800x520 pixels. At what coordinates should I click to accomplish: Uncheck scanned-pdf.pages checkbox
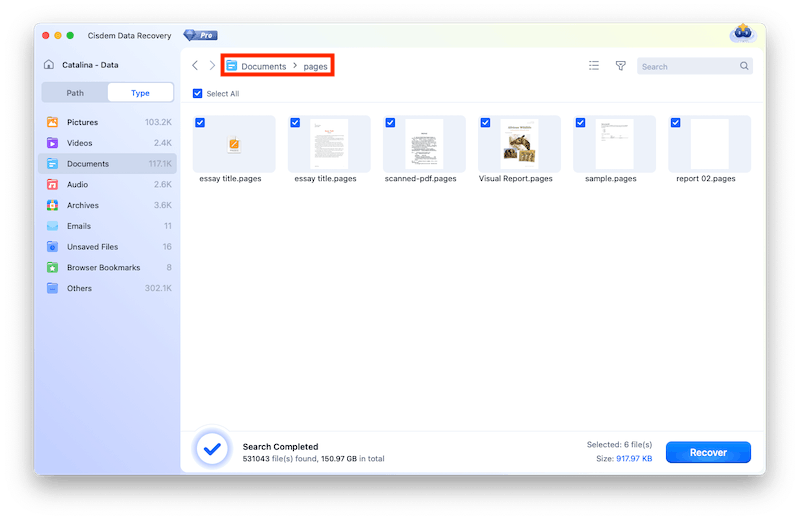[x=390, y=122]
